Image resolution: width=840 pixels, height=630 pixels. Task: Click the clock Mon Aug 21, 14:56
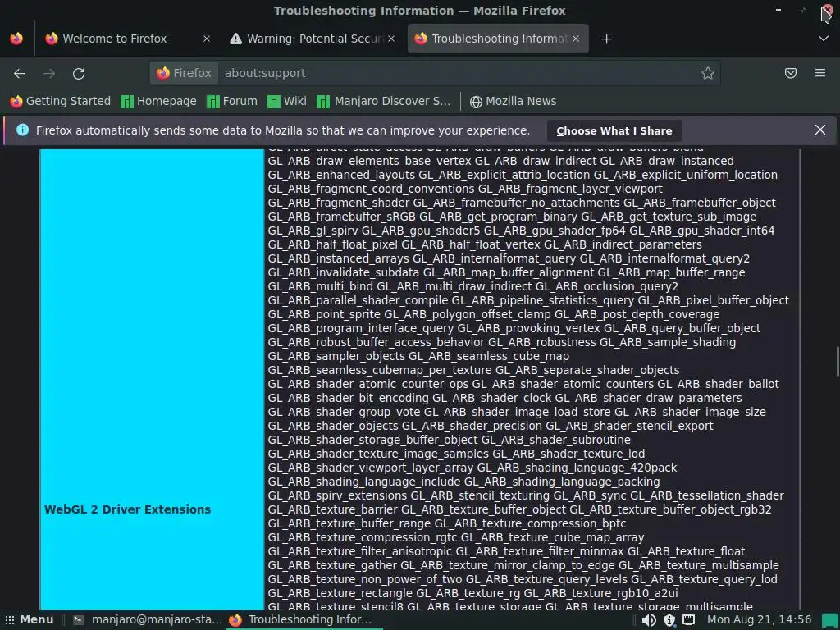click(x=759, y=620)
